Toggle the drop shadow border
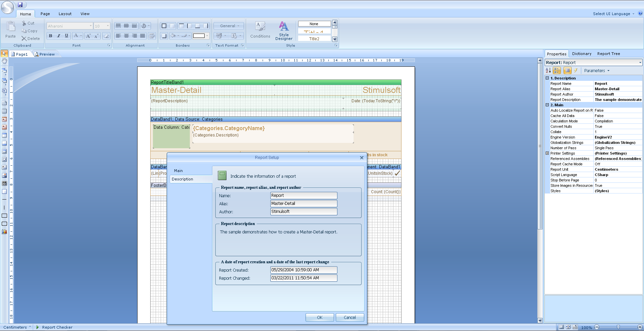 164,36
